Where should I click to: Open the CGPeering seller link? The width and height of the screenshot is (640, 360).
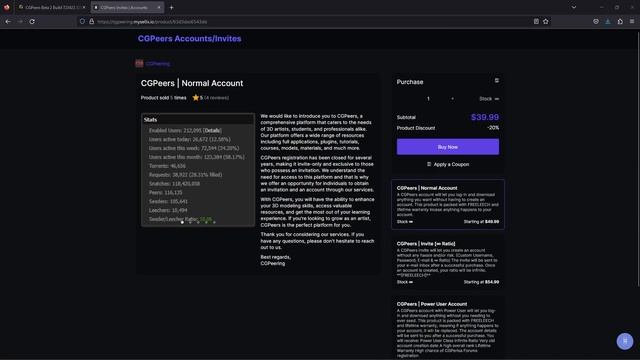pyautogui.click(x=158, y=64)
